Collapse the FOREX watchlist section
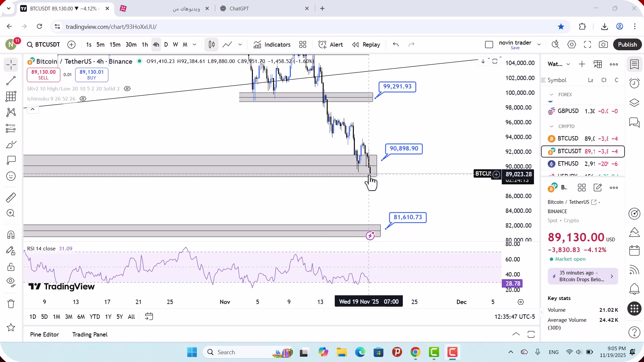Viewport: 644px width, 362px height. pyautogui.click(x=551, y=95)
